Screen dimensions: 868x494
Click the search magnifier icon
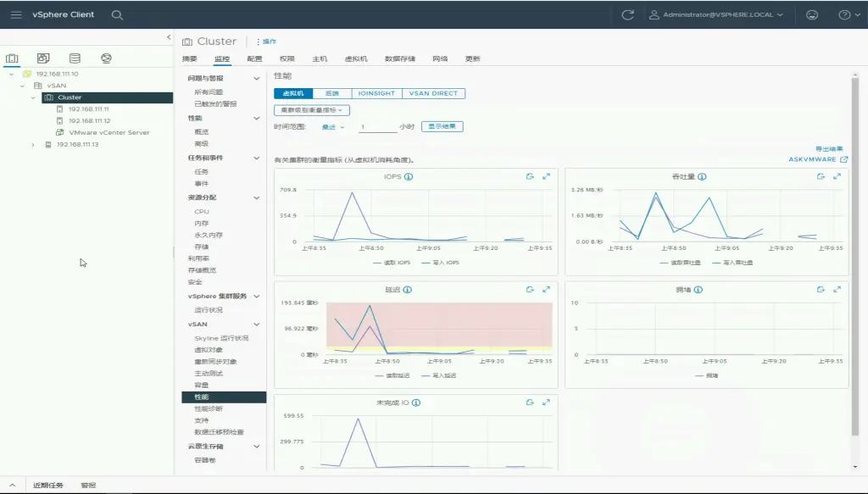tap(117, 14)
